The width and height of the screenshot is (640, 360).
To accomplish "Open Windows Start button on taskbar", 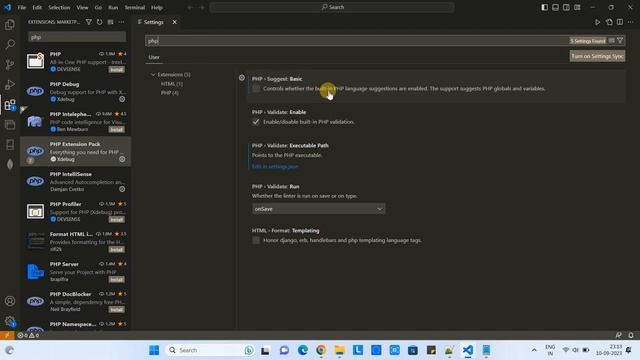I will pos(154,350).
